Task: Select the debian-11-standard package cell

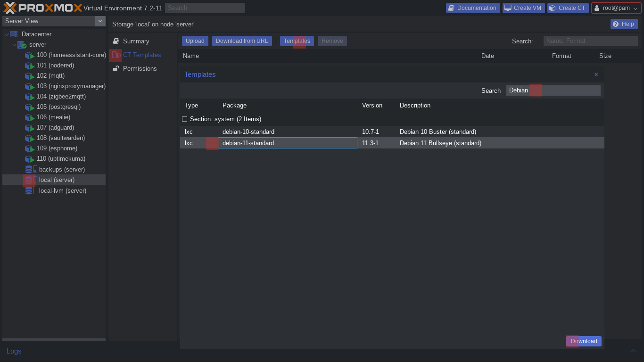Action: point(288,143)
